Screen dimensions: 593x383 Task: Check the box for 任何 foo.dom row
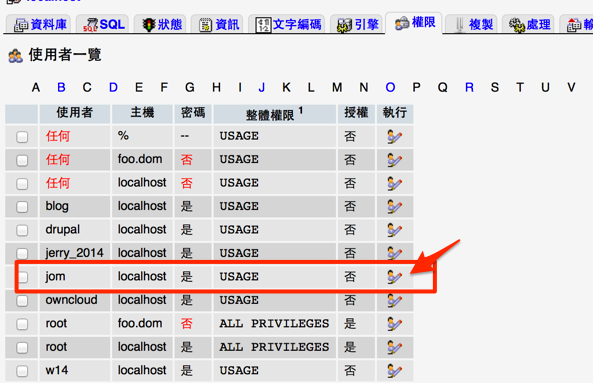pyautogui.click(x=22, y=160)
